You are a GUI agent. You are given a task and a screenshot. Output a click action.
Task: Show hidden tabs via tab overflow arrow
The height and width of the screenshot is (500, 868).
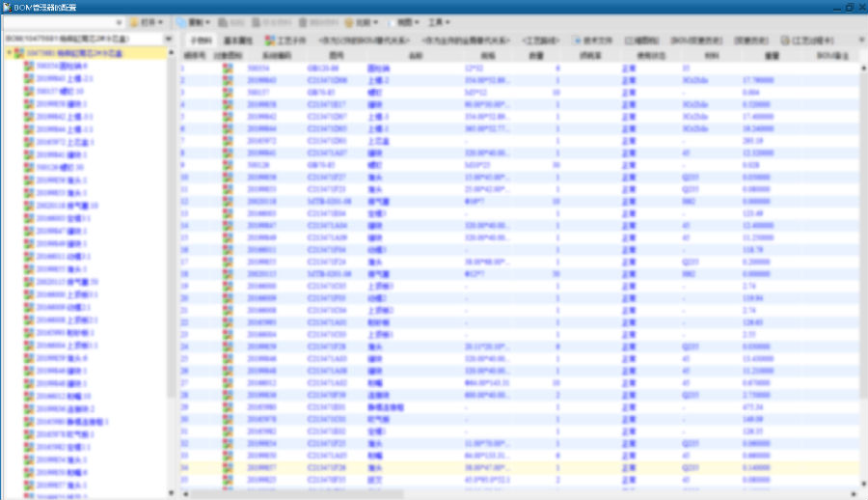click(861, 40)
